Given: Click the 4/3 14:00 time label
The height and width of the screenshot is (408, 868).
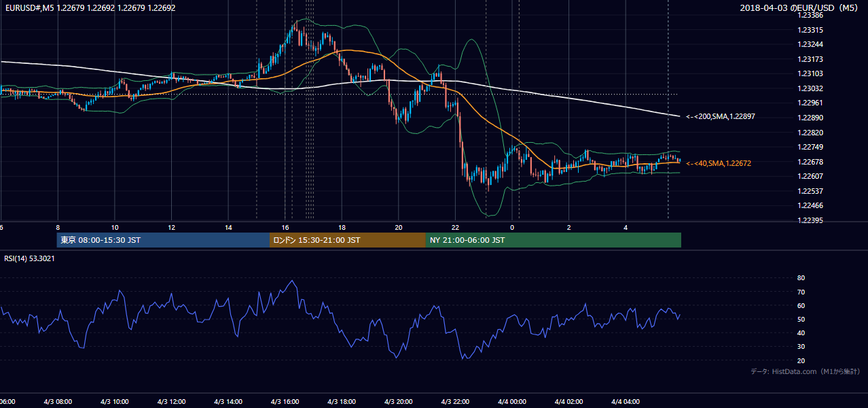Looking at the screenshot, I should 228,401.
